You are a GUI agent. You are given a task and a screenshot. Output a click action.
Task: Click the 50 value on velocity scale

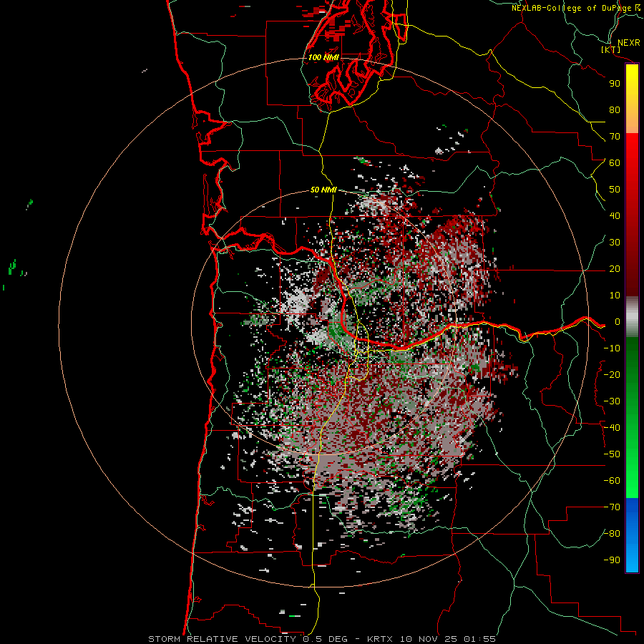[x=615, y=190]
